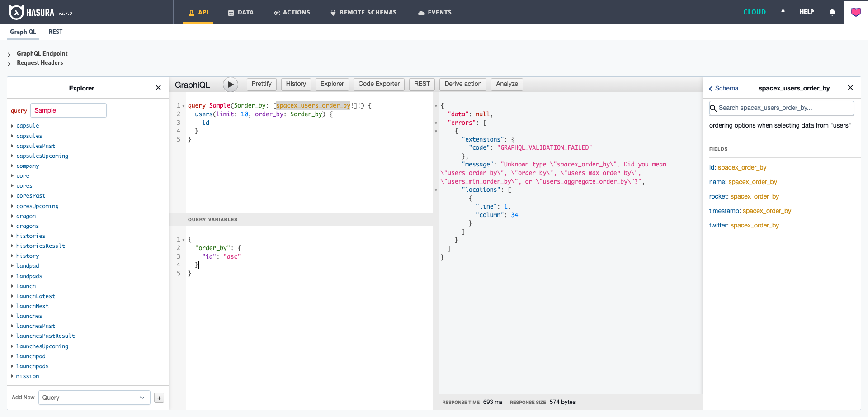Image resolution: width=868 pixels, height=417 pixels.
Task: Click the QUERY VARIABLES header bar
Action: 301,219
